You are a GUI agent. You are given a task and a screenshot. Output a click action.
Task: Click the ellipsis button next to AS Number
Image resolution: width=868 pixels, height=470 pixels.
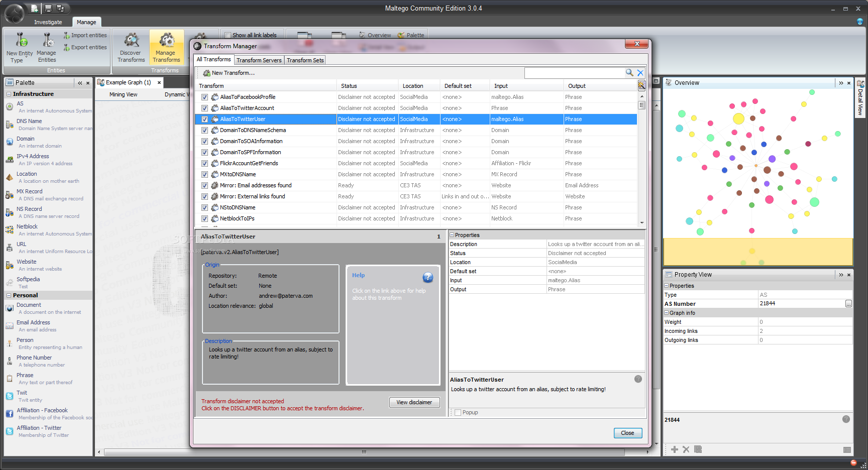point(848,304)
